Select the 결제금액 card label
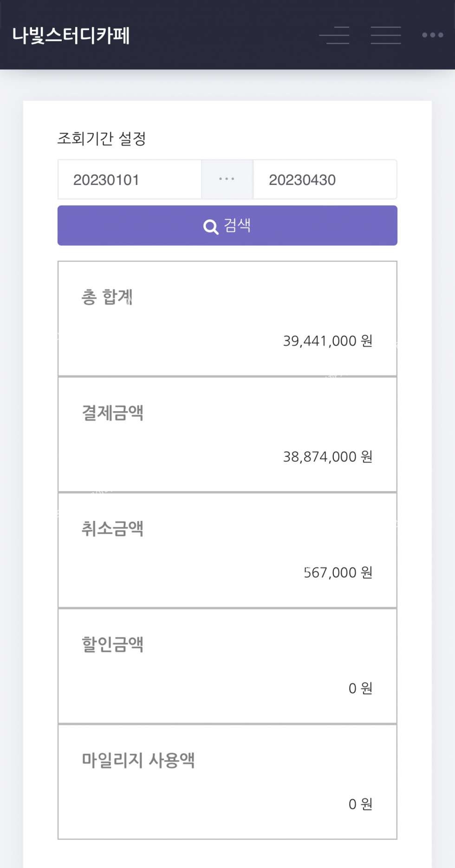Image resolution: width=455 pixels, height=868 pixels. [112, 413]
